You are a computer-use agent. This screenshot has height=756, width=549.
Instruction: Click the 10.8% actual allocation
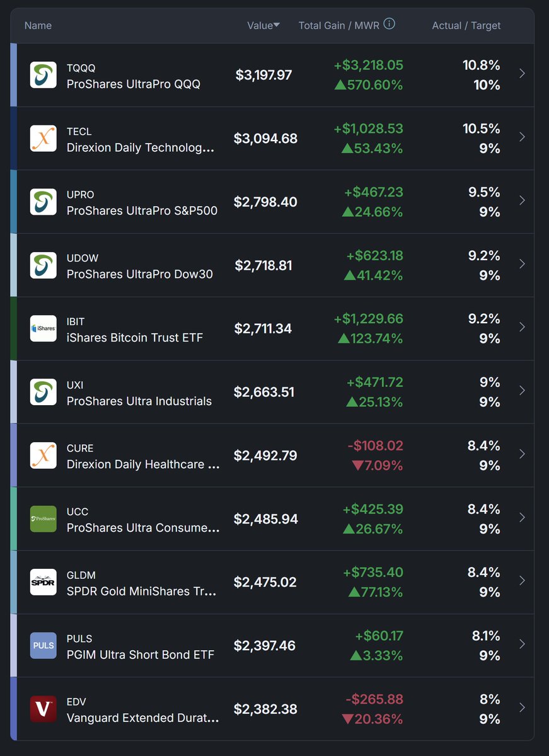[x=482, y=66]
